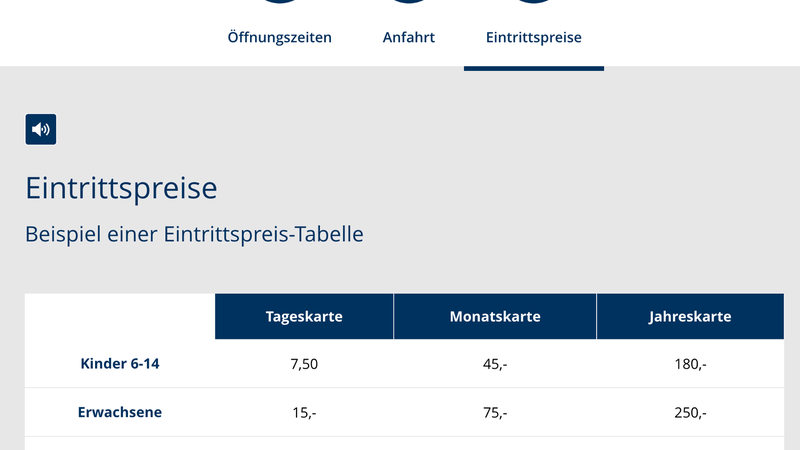The height and width of the screenshot is (450, 800).
Task: Click the Jahreskarte column header
Action: coord(690,316)
